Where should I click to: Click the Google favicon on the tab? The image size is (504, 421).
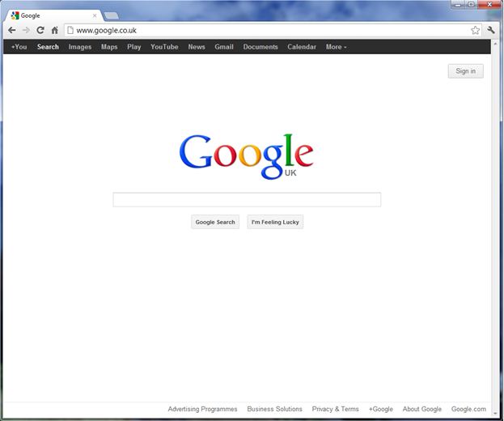pos(15,15)
